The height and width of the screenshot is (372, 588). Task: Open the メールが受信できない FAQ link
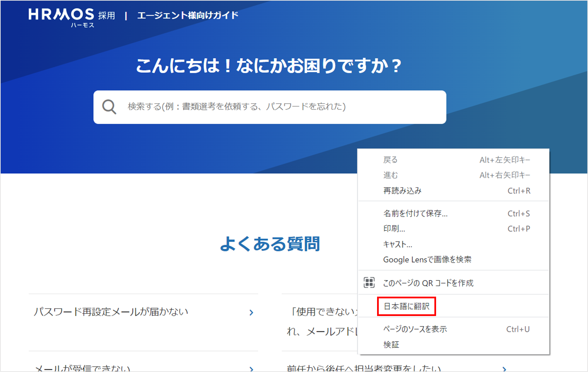[x=83, y=368]
